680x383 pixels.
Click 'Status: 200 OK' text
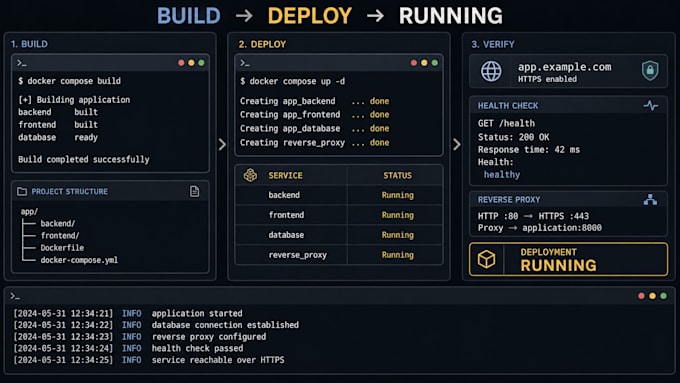point(513,137)
